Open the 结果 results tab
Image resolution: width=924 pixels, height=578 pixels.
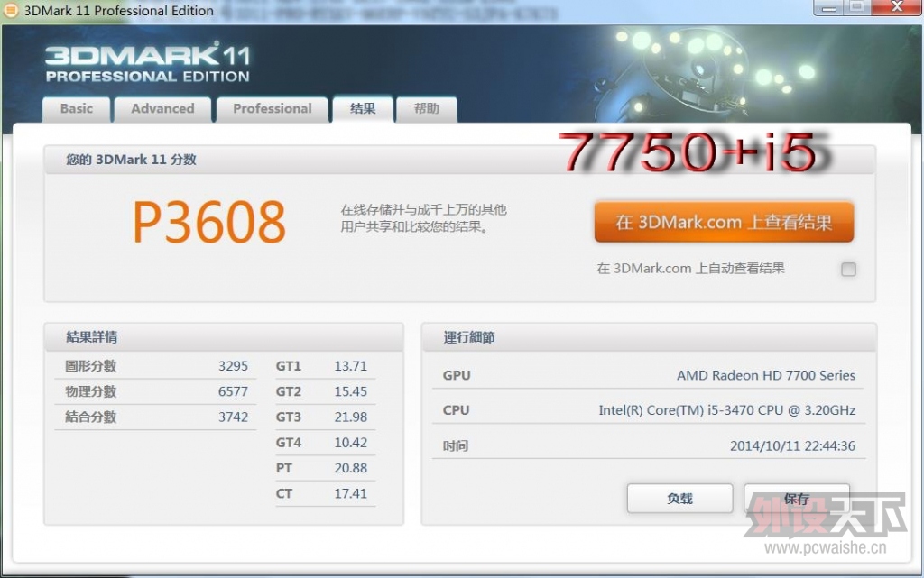pos(363,109)
